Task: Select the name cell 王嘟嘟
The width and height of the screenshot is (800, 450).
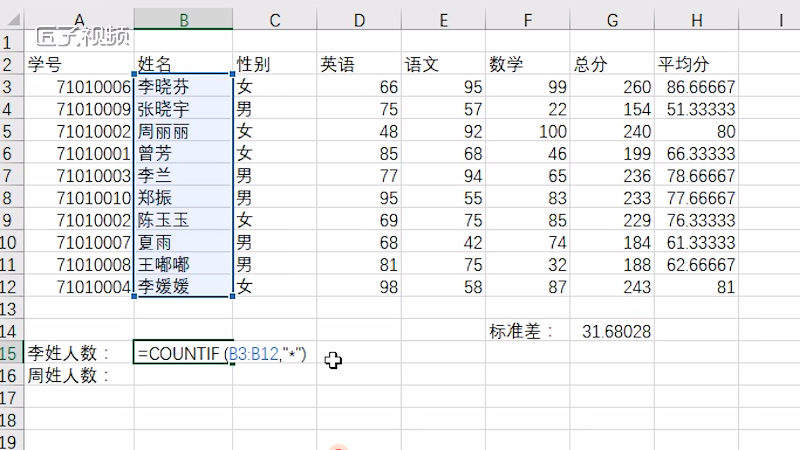Action: click(x=184, y=265)
